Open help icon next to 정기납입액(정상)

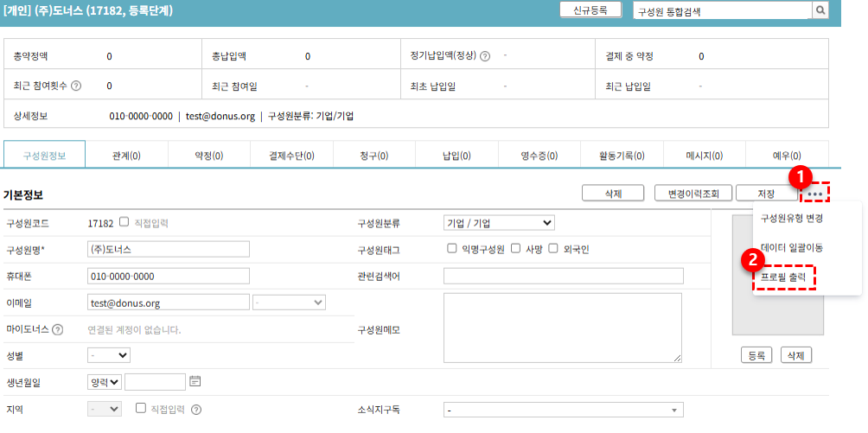coord(485,56)
